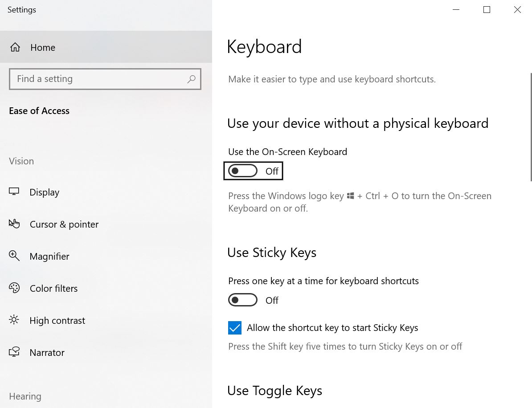Click the Keyboard page title
The image size is (532, 408).
click(264, 46)
